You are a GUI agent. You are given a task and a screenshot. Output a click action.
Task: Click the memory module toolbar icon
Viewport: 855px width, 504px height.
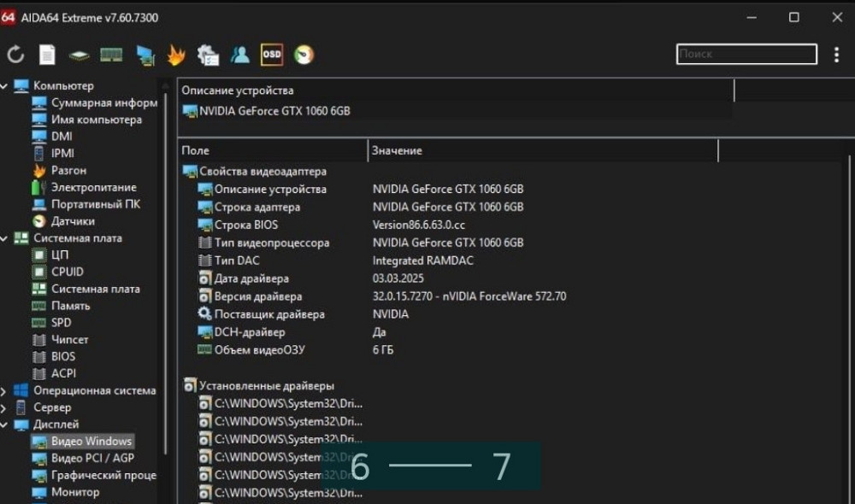point(111,55)
